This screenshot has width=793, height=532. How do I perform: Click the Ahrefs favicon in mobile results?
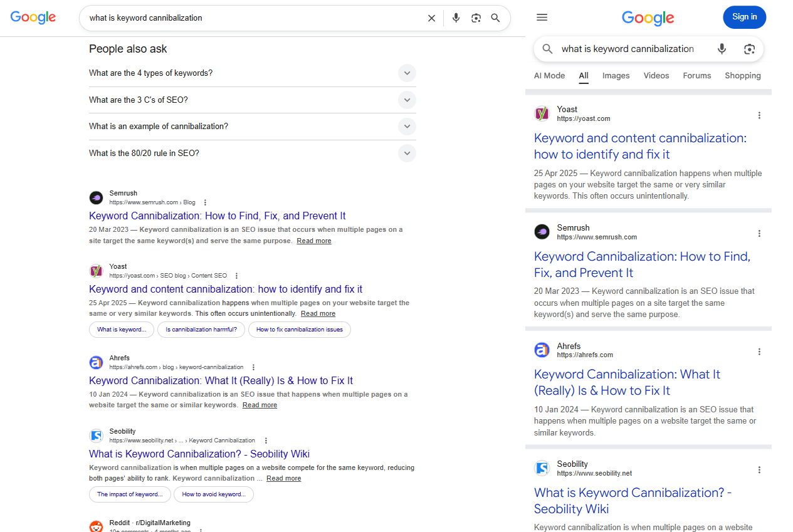pyautogui.click(x=542, y=350)
